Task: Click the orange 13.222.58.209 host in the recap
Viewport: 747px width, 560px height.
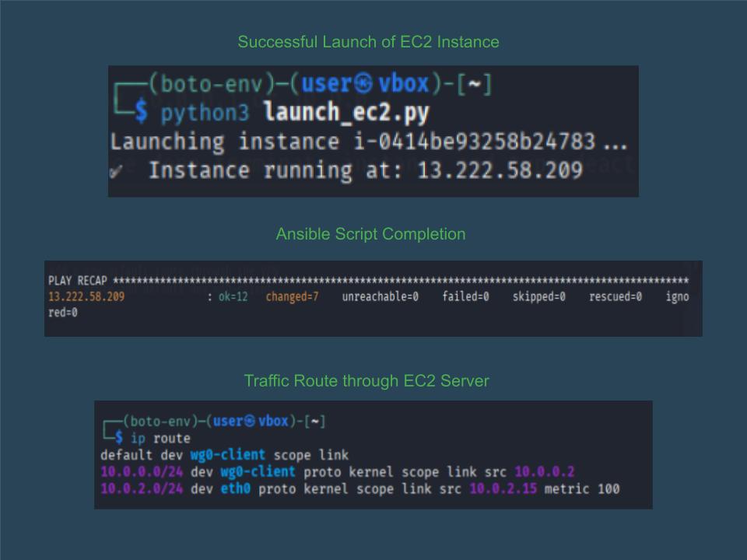Action: [x=86, y=296]
